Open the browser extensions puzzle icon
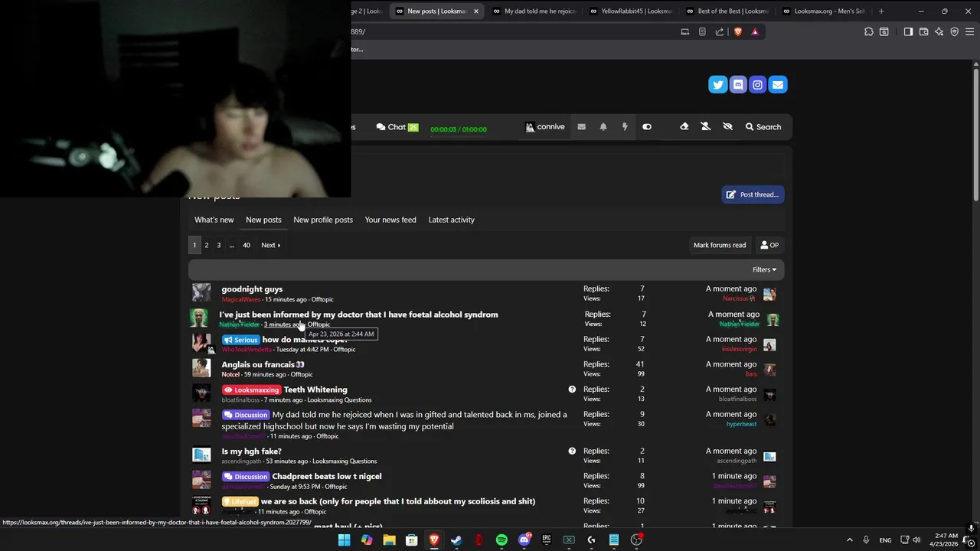Image resolution: width=980 pixels, height=551 pixels. [x=869, y=31]
